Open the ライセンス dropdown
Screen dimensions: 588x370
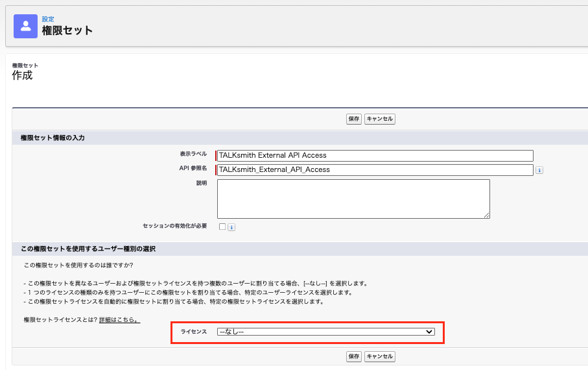tap(326, 332)
